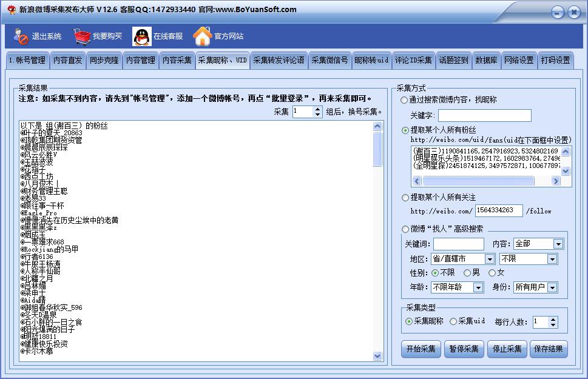Increase the 采集 groups spinner value

click(x=317, y=109)
